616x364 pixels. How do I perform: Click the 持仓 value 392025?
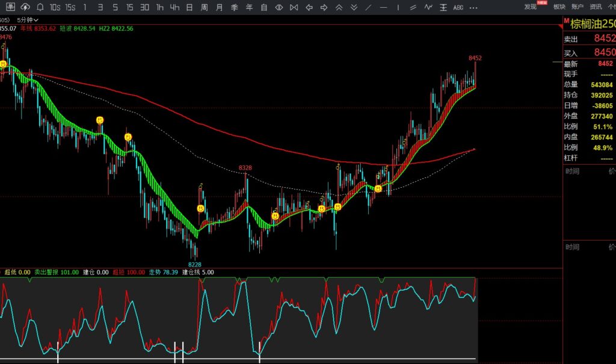(602, 95)
